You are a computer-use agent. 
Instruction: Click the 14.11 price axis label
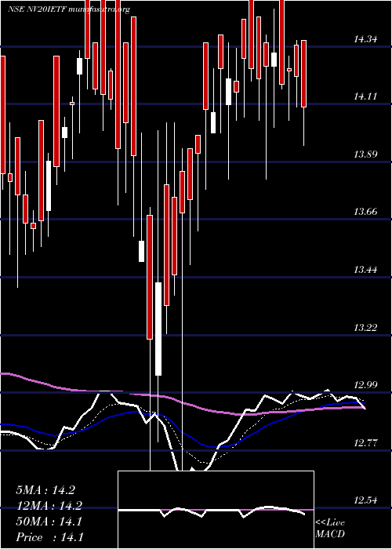[365, 96]
